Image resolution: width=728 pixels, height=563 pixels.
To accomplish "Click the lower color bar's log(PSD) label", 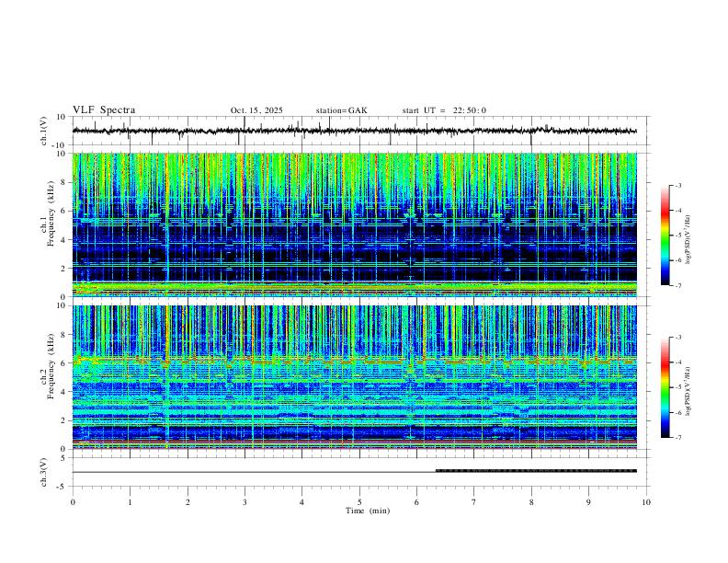I will coord(688,392).
